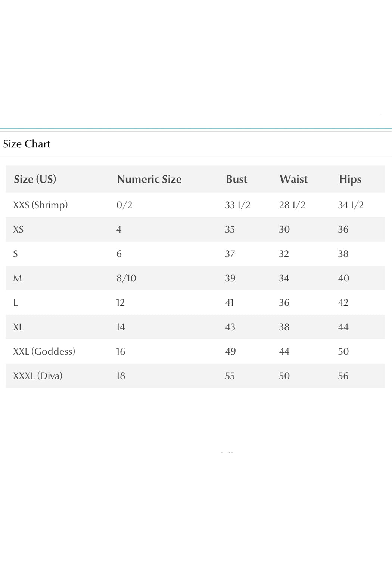Click waist value 30 in XS row

tap(284, 230)
